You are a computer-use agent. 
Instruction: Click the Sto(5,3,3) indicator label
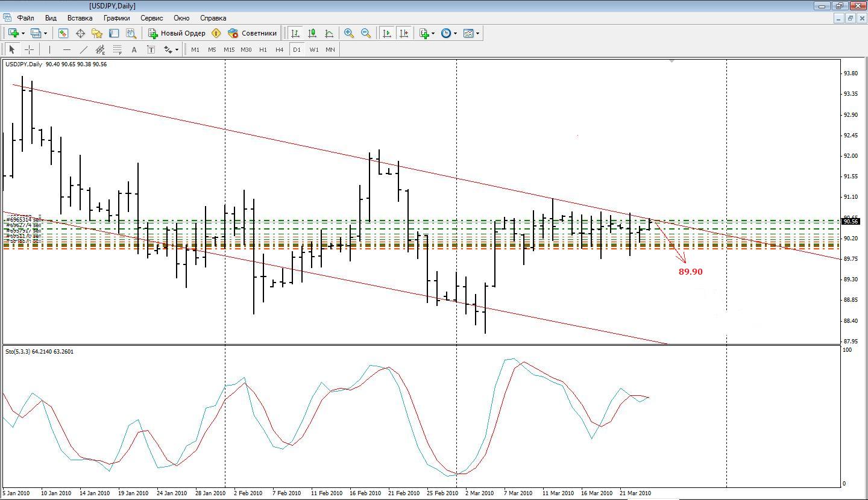[x=39, y=351]
